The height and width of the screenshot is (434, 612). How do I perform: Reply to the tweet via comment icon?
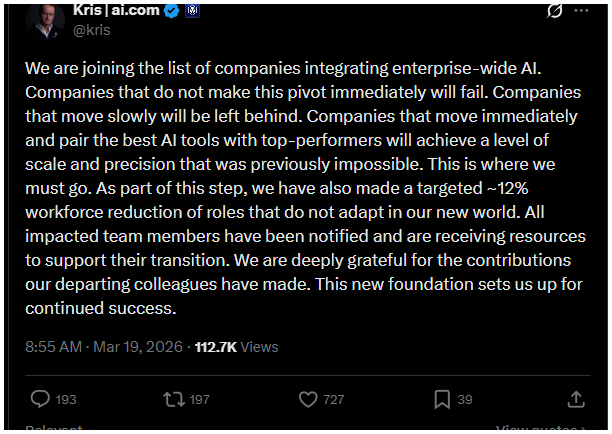pos(40,399)
